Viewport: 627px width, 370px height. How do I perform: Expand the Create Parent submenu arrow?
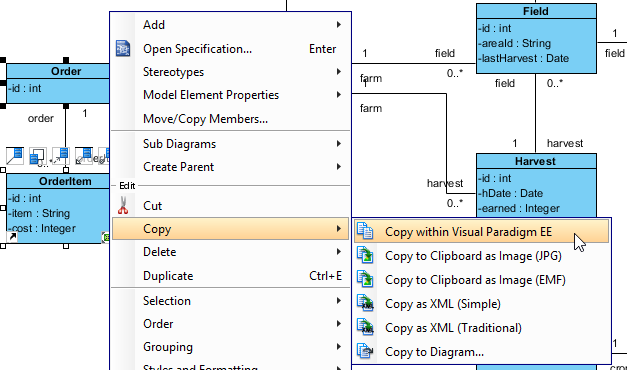click(x=339, y=167)
